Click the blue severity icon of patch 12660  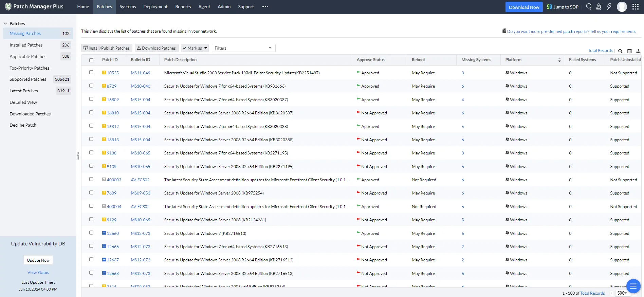104,233
